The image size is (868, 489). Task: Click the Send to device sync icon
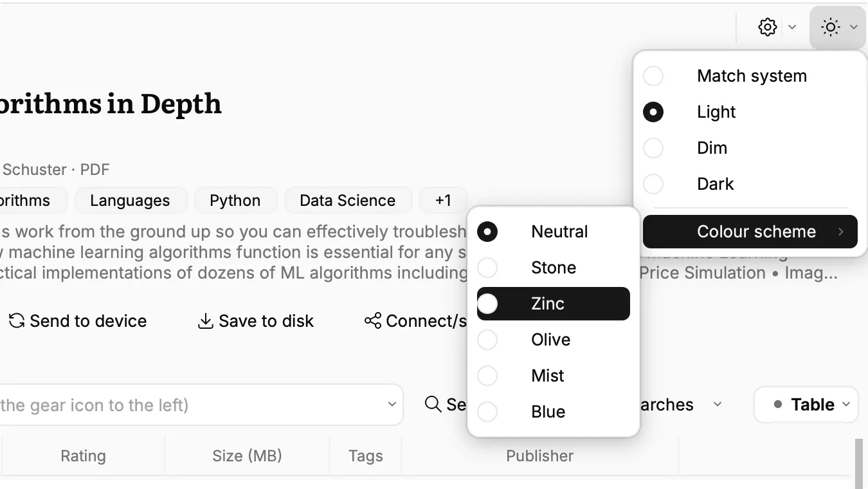(x=17, y=320)
